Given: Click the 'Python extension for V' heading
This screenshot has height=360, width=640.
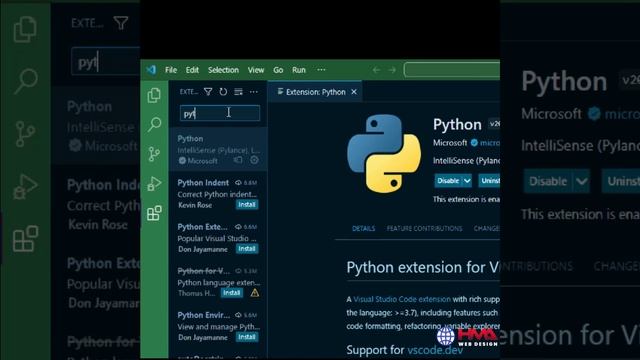Looking at the screenshot, I should coord(422,267).
